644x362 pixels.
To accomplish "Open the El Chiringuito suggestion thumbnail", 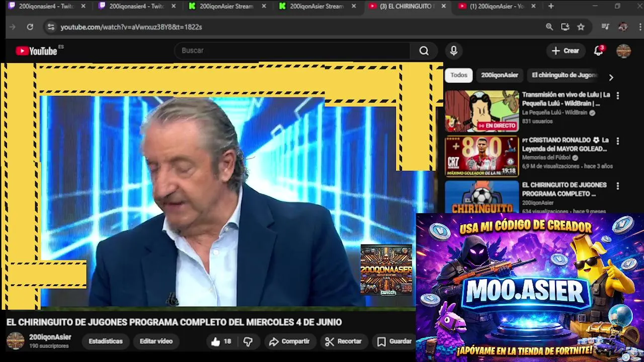I will click(x=481, y=197).
